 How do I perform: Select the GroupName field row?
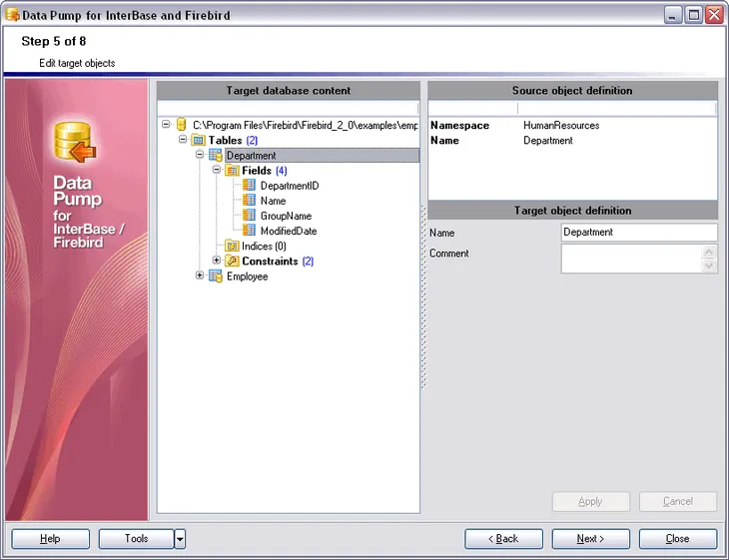point(286,216)
